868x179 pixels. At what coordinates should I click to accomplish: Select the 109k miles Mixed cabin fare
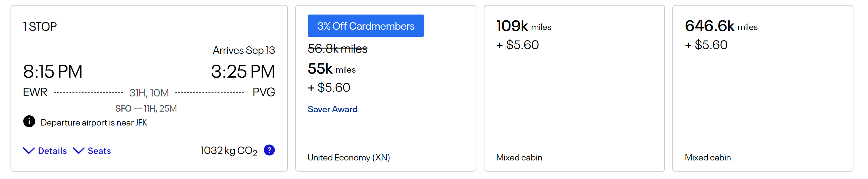pos(574,88)
